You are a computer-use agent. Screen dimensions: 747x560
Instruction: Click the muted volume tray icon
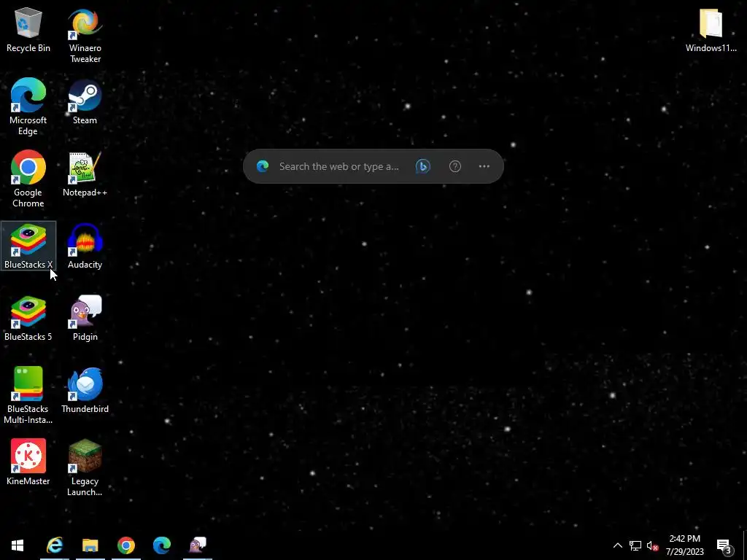(x=653, y=545)
